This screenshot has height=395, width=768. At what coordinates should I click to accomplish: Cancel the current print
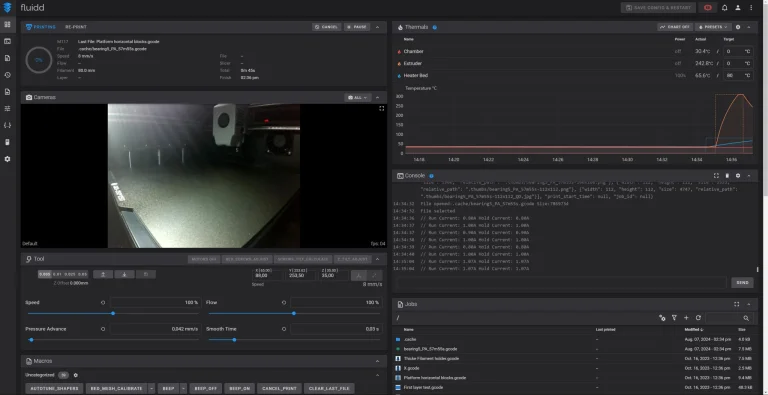[x=326, y=27]
